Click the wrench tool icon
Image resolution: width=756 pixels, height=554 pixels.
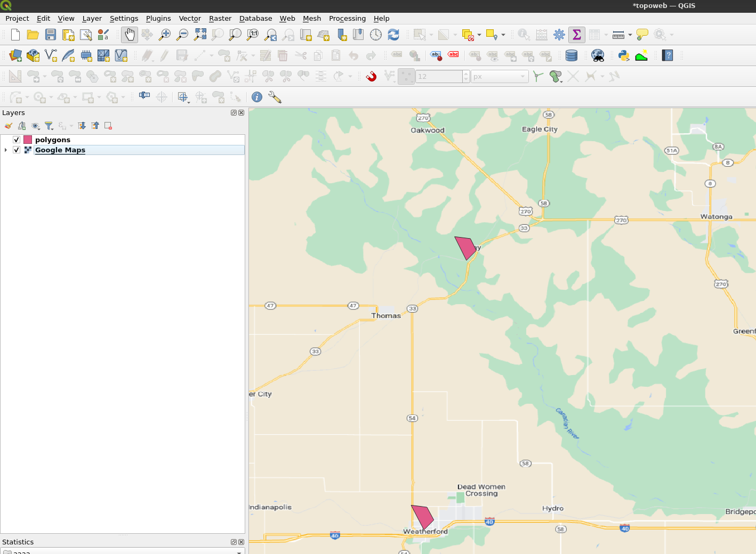(275, 97)
